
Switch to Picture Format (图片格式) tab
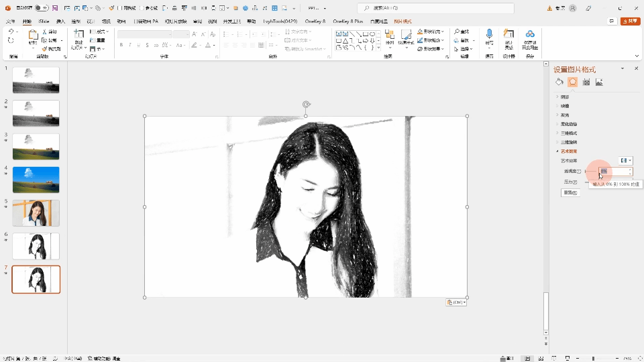coord(402,21)
